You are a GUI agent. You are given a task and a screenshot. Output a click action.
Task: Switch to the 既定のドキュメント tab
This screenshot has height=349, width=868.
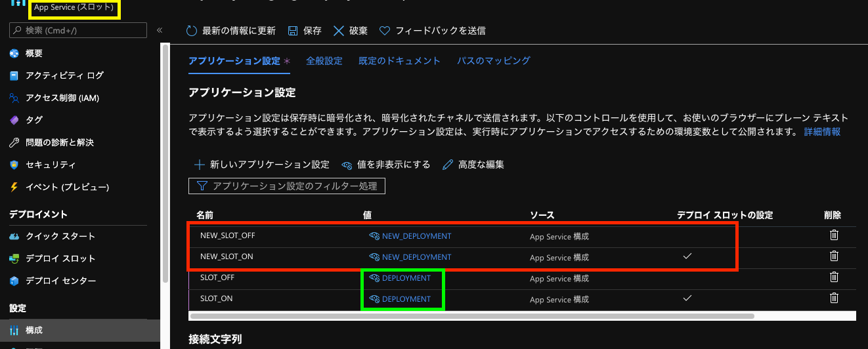pyautogui.click(x=399, y=60)
